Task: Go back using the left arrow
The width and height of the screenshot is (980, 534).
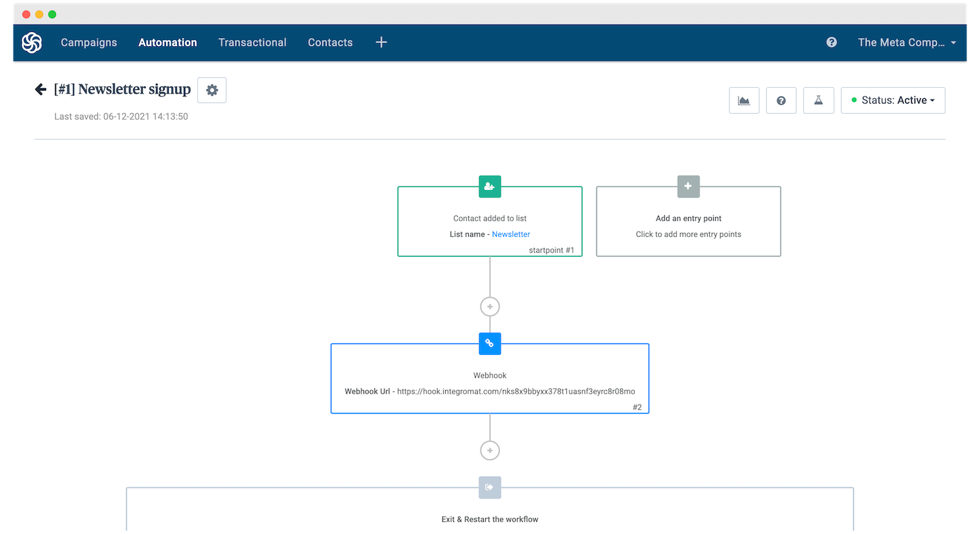Action: point(41,89)
